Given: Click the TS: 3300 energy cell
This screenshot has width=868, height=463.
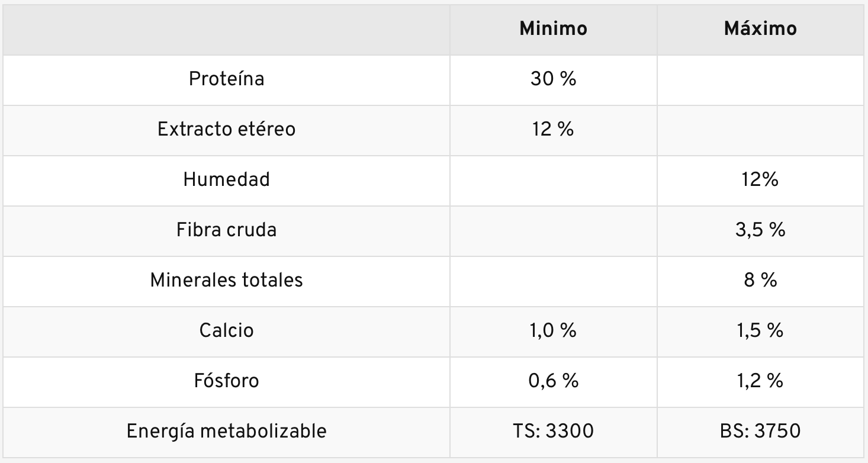Looking at the screenshot, I should (553, 431).
